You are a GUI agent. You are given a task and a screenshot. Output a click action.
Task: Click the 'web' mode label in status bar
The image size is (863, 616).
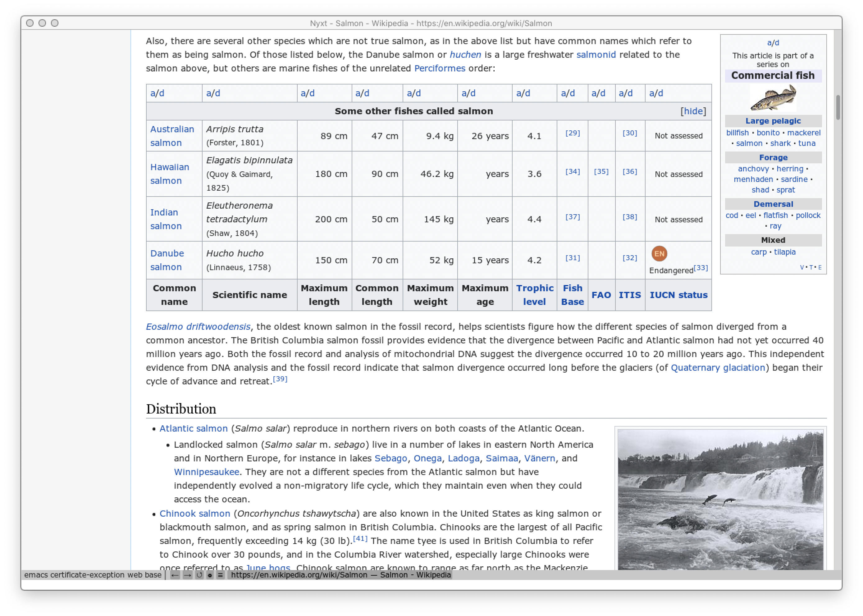[x=135, y=575]
